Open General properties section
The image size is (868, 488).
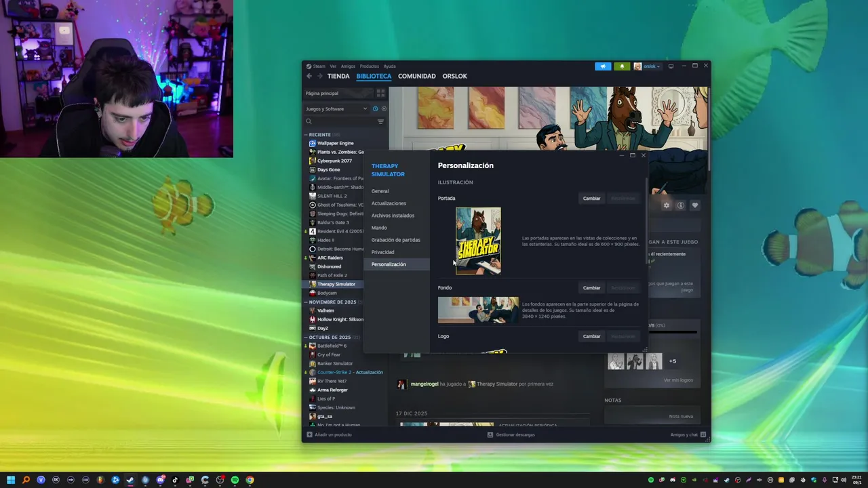point(397,191)
